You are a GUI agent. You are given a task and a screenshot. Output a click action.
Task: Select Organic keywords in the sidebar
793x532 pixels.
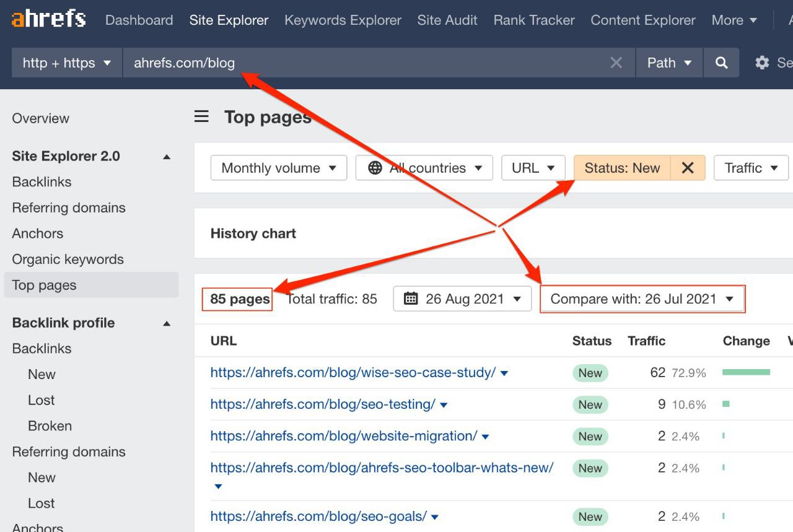[68, 259]
